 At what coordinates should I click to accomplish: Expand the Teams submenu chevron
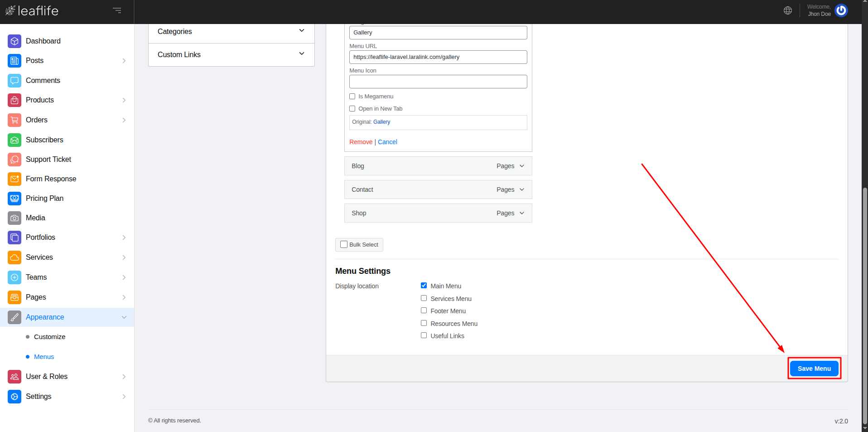click(x=124, y=277)
